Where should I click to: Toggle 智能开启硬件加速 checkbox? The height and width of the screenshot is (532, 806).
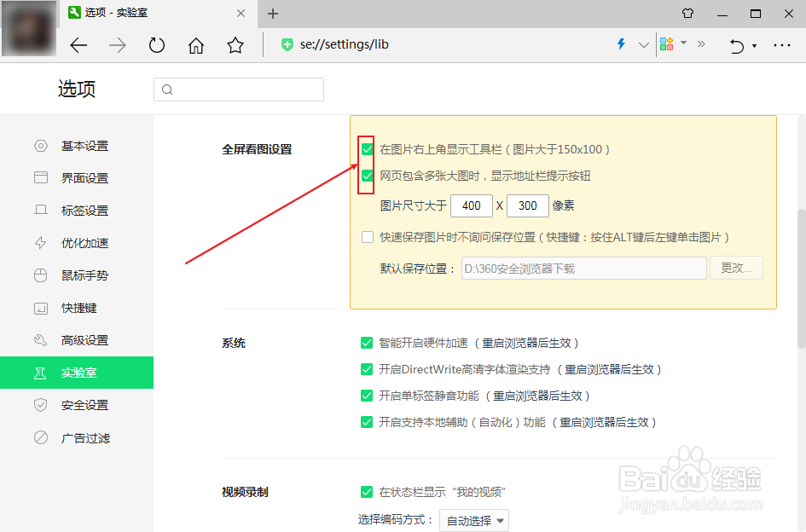pyautogui.click(x=367, y=343)
